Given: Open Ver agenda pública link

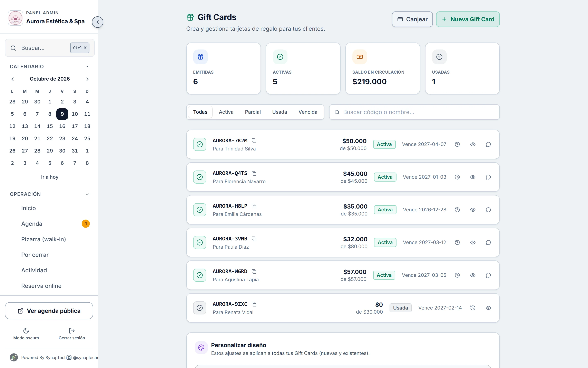Looking at the screenshot, I should (x=49, y=311).
